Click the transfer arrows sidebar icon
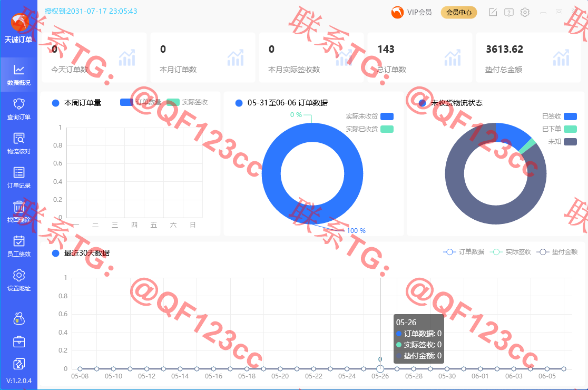 pyautogui.click(x=19, y=364)
